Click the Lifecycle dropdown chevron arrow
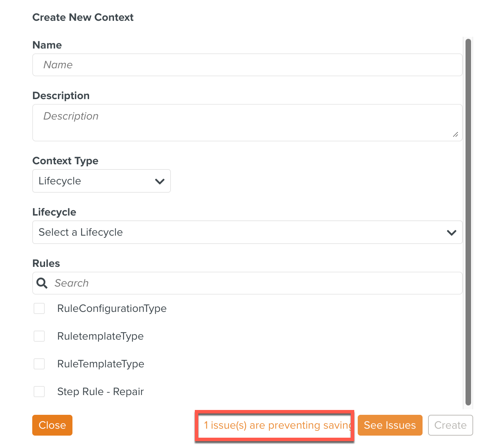The height and width of the screenshot is (446, 504). pos(451,233)
